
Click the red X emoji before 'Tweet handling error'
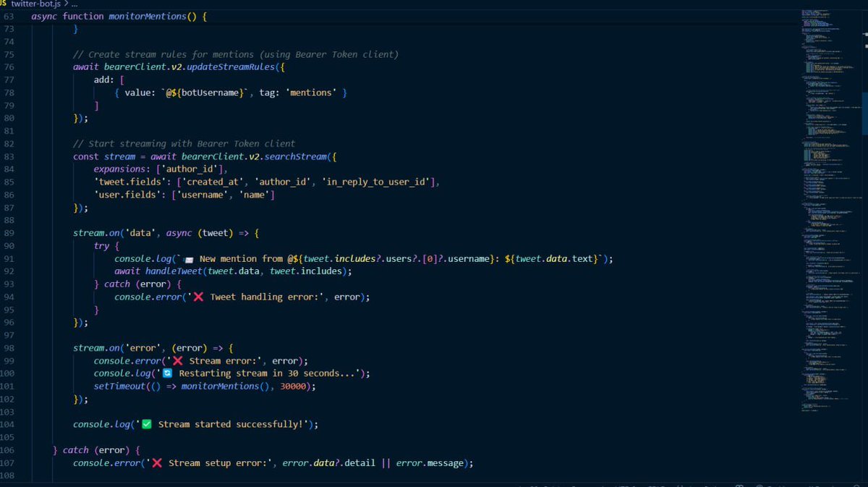click(198, 297)
